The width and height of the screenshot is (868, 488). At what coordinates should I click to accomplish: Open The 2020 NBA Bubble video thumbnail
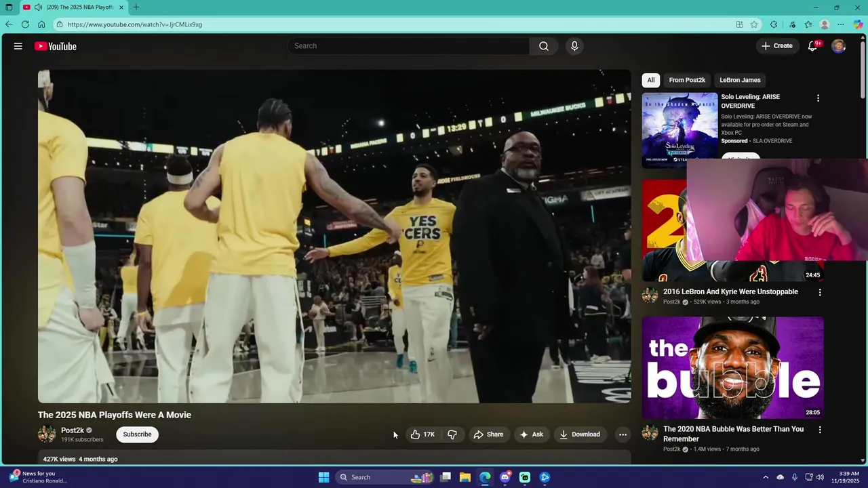pos(733,368)
